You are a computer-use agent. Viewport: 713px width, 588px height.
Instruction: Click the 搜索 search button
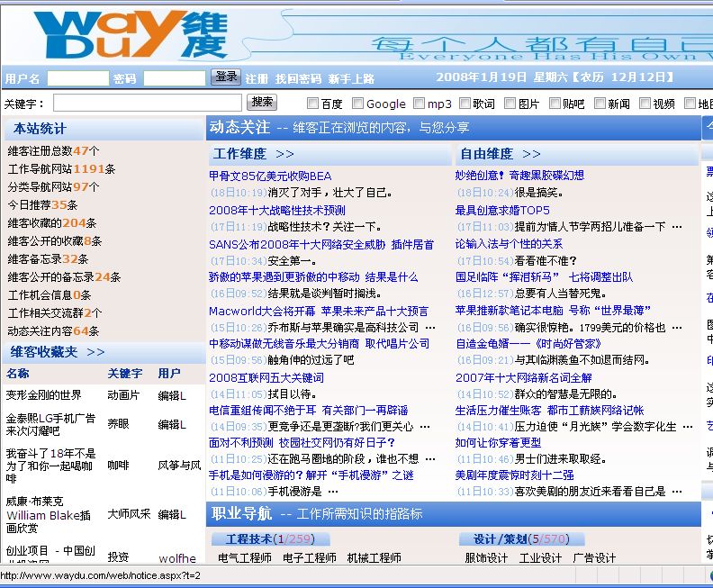tap(263, 103)
